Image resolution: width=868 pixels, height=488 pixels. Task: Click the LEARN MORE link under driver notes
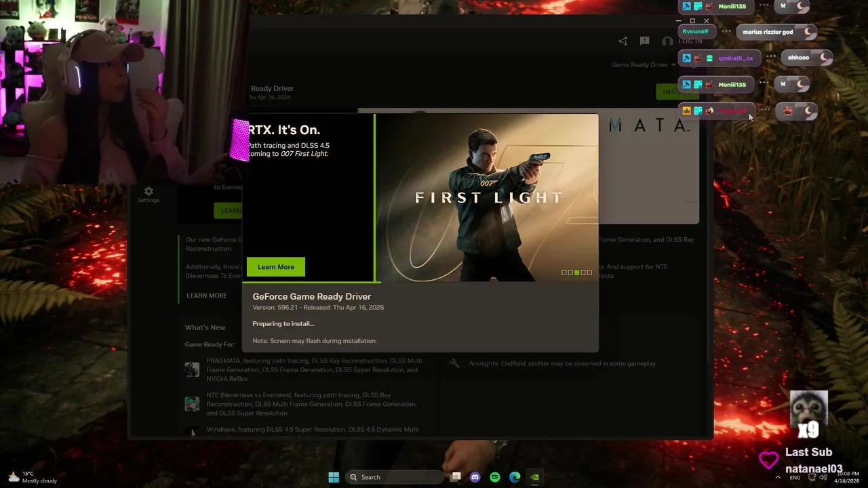pyautogui.click(x=207, y=296)
